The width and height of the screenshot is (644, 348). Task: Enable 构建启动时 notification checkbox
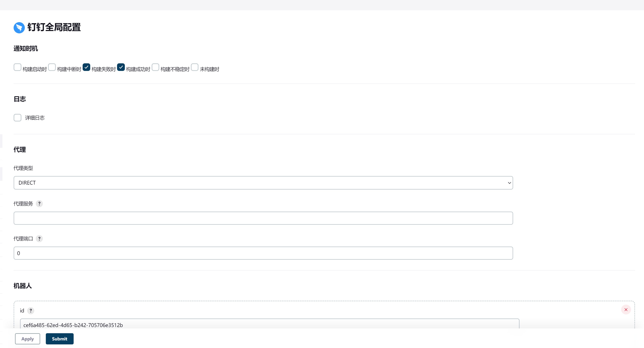(x=17, y=67)
